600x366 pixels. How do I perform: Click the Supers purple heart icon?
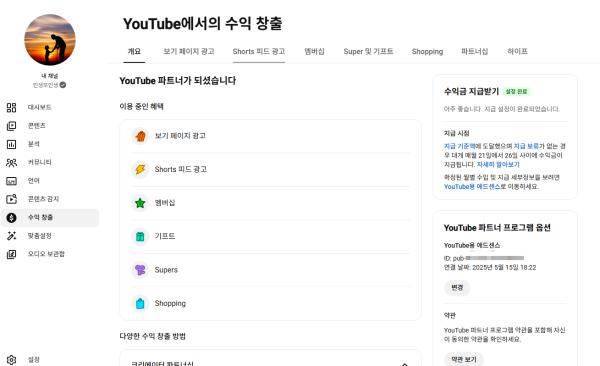click(140, 270)
